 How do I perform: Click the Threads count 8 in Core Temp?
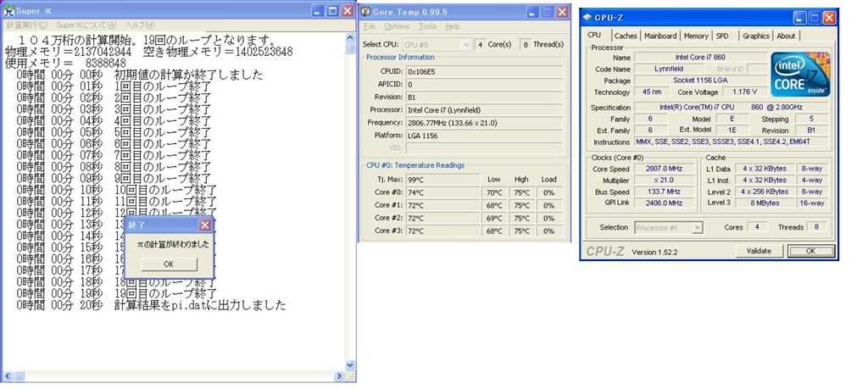(525, 44)
